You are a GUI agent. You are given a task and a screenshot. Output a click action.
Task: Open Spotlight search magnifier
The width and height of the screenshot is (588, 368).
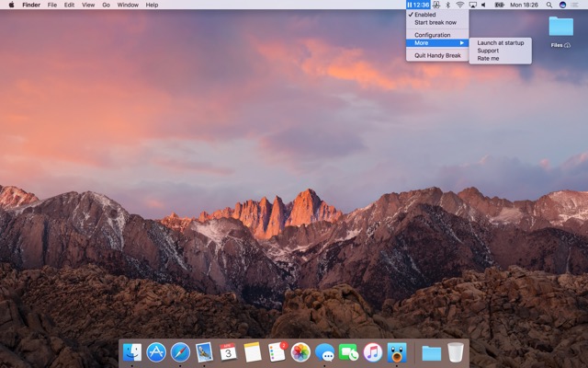pyautogui.click(x=549, y=5)
